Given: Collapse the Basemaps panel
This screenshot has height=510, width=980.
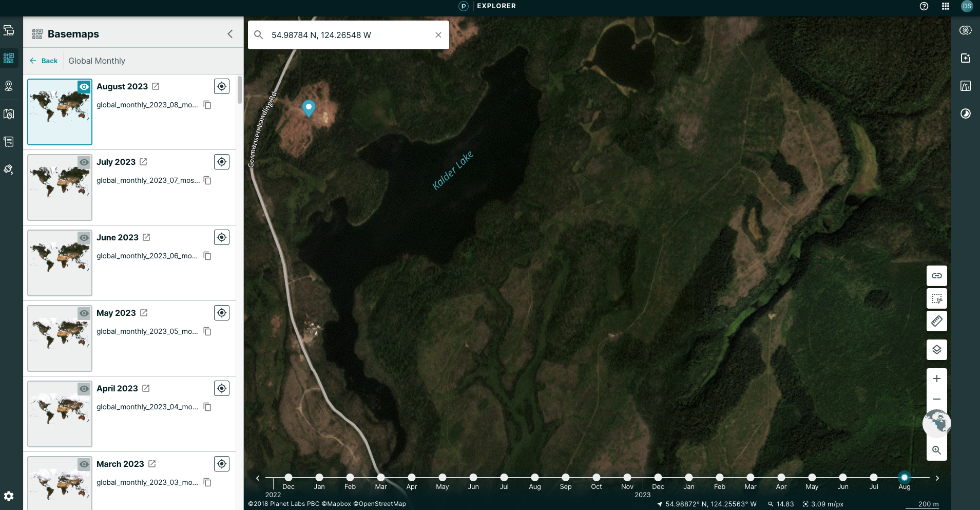Looking at the screenshot, I should 230,34.
